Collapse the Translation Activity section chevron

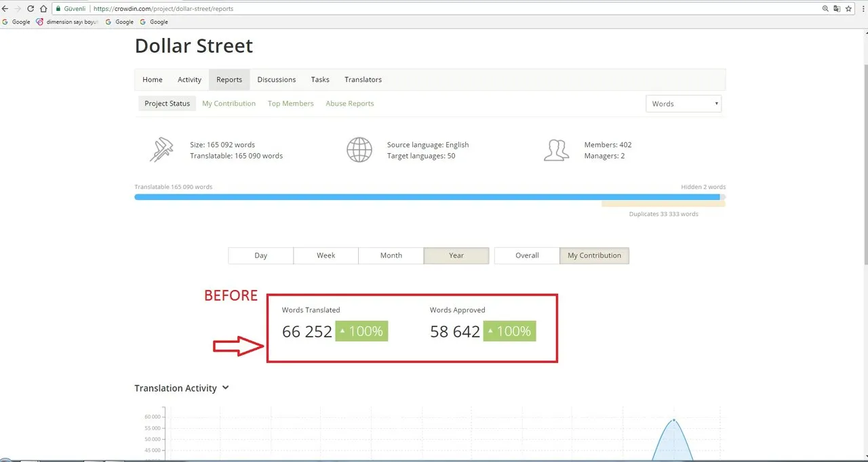click(226, 388)
